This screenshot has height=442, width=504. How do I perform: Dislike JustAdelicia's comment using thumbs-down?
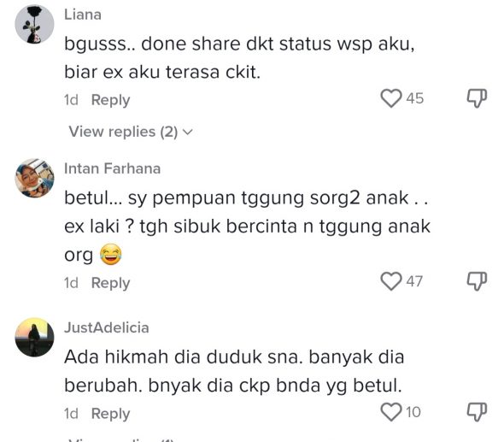tap(477, 412)
